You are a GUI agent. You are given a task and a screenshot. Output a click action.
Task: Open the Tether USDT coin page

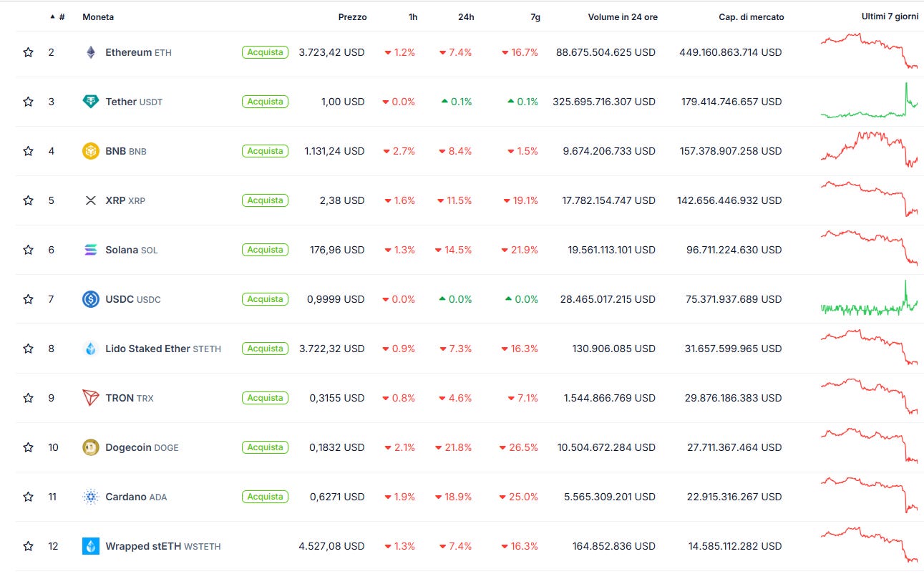pos(134,102)
